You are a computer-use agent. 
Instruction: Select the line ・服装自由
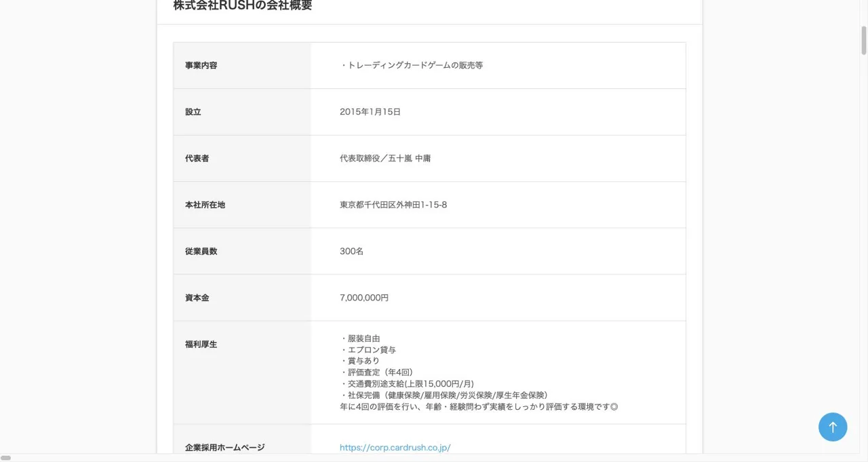coord(360,339)
